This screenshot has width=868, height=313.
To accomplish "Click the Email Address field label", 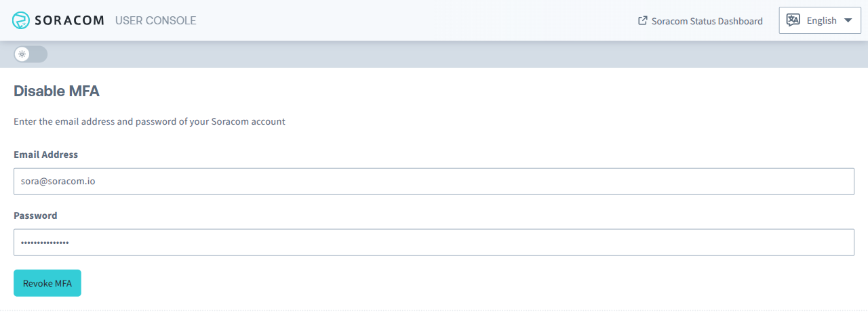I will [x=45, y=154].
